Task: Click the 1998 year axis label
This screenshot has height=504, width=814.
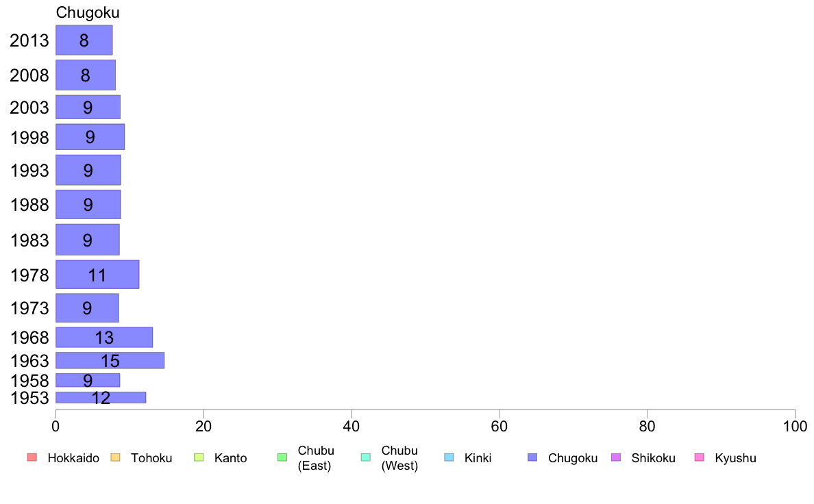Action: click(x=29, y=138)
